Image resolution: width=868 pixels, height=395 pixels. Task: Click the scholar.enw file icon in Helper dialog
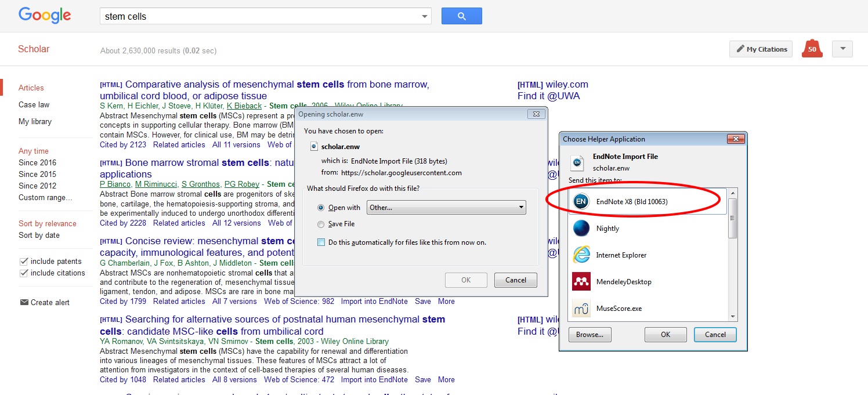(x=577, y=162)
